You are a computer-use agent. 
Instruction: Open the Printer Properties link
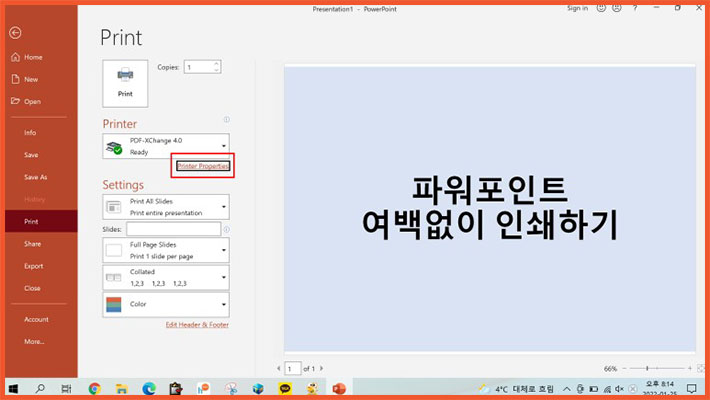(x=203, y=166)
